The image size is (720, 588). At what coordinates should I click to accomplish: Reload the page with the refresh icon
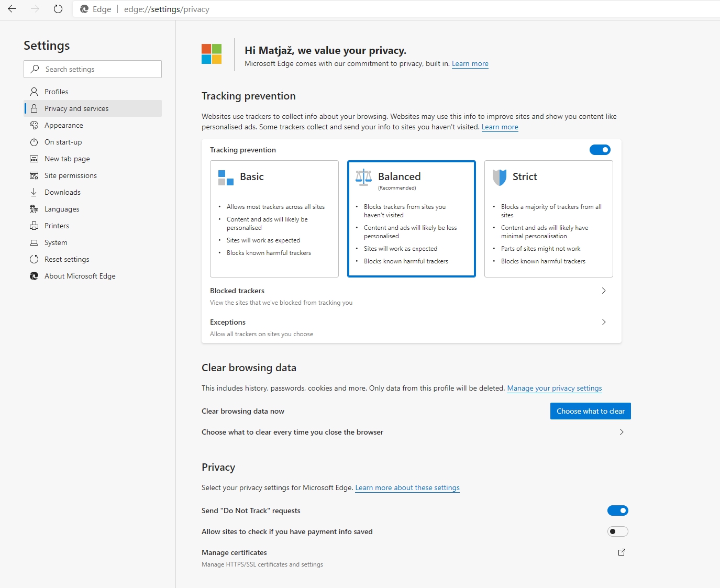click(58, 9)
